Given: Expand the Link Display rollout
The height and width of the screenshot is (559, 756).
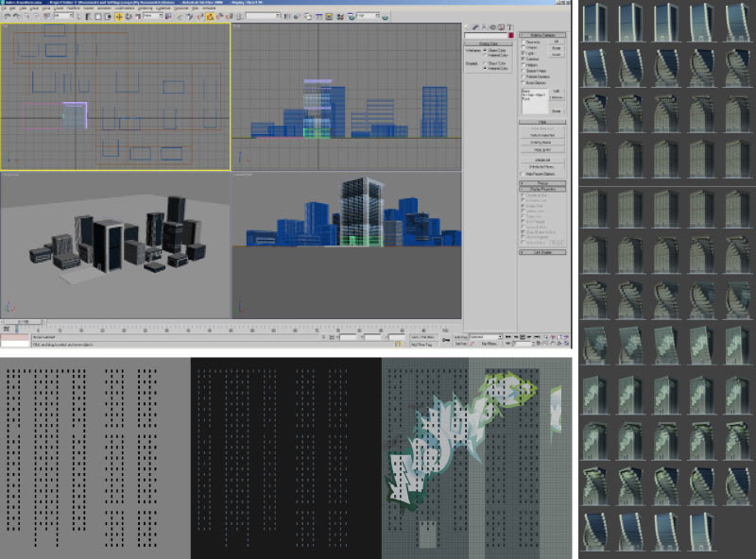Looking at the screenshot, I should pos(541,252).
